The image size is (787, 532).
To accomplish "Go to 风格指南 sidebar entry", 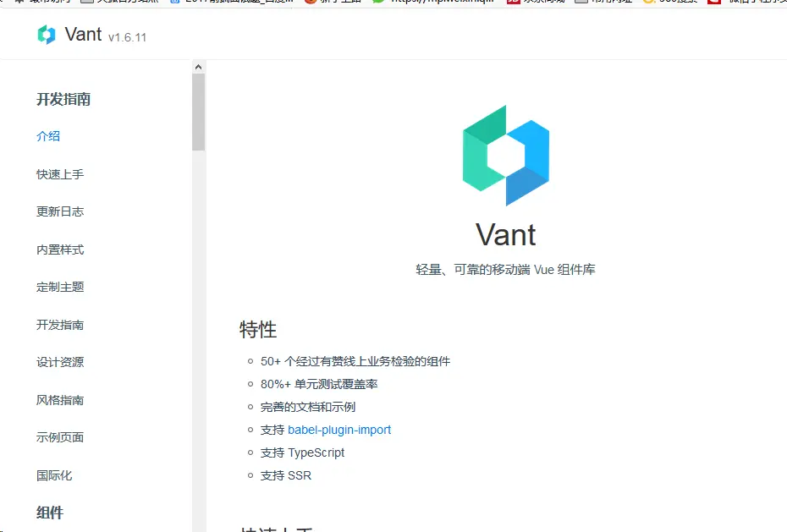I will [60, 400].
